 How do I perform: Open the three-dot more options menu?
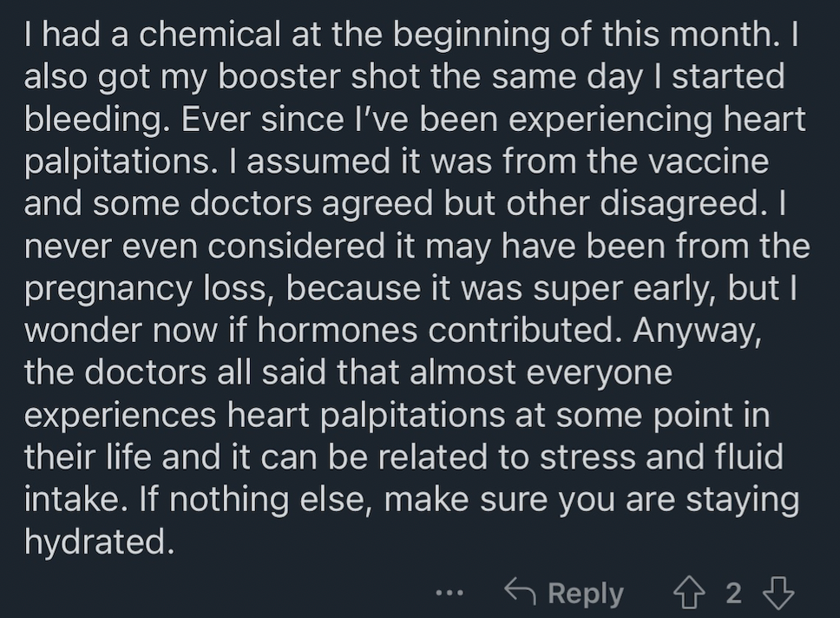click(450, 594)
